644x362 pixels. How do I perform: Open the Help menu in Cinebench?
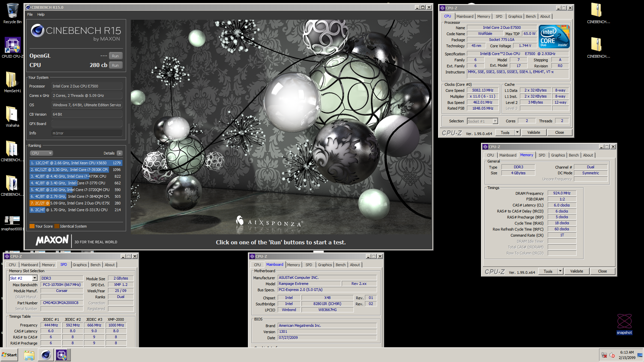tap(41, 14)
